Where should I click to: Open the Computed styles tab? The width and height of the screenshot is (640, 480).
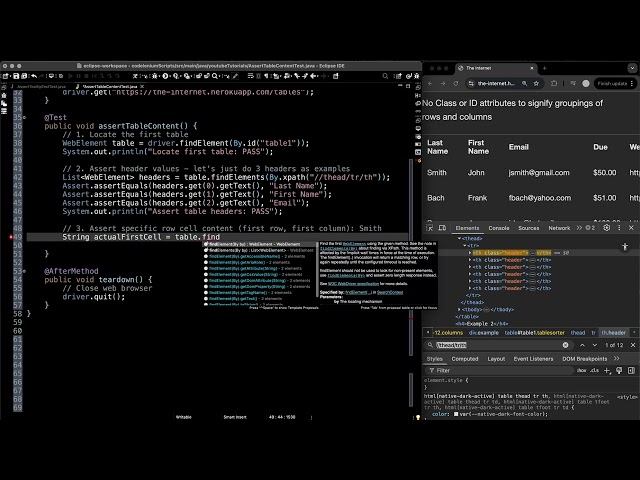coord(465,358)
